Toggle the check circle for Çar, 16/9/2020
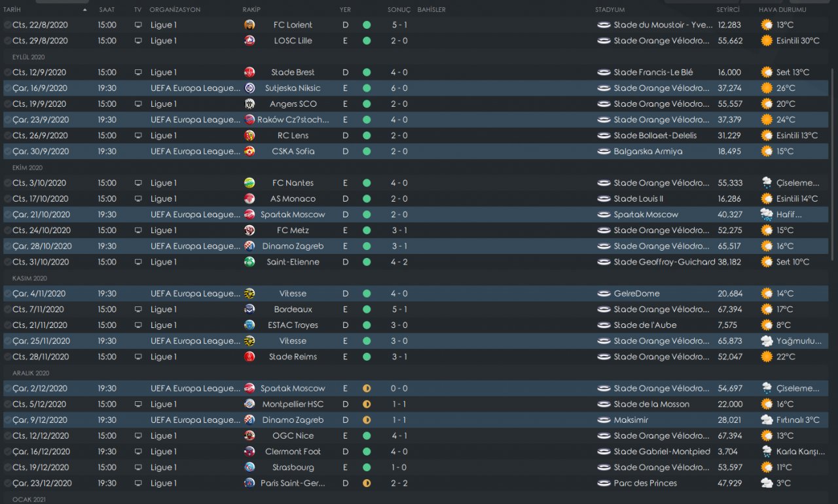 click(7, 88)
